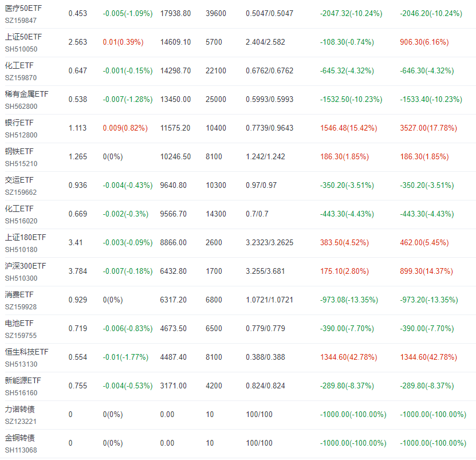Open the 上证180ETF name

(x=26, y=237)
